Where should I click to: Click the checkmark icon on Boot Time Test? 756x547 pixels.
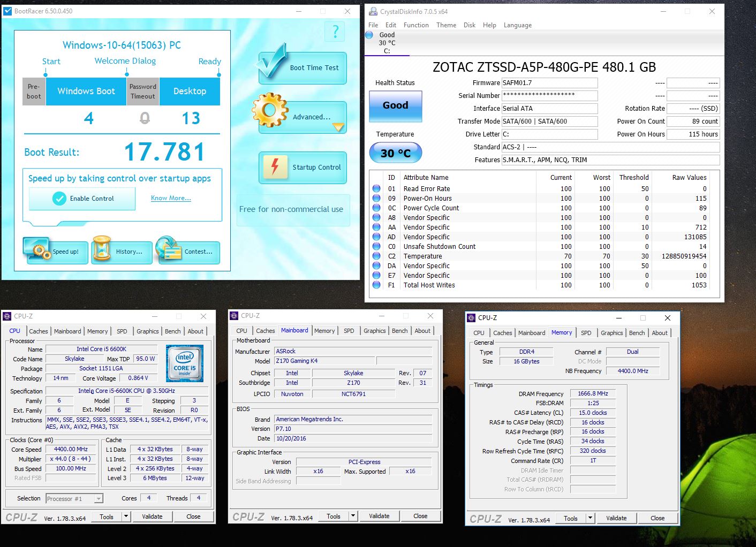[x=273, y=64]
